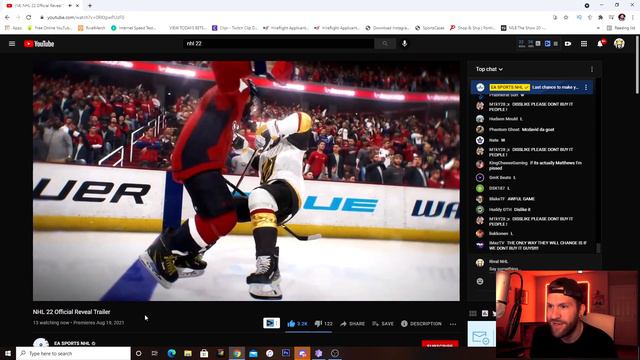Open the MLB The Show 20 bookmark
Image resolution: width=640 pixels, height=360 pixels.
click(x=524, y=28)
